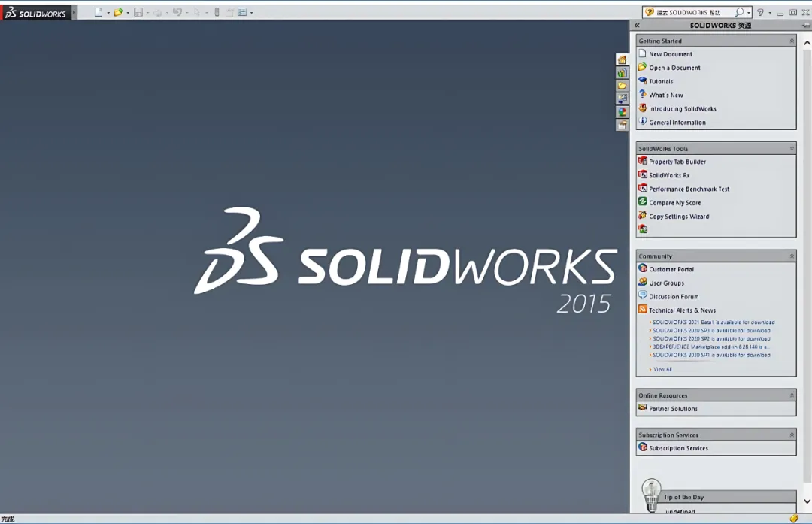Open the search type dropdown arrow

(749, 13)
